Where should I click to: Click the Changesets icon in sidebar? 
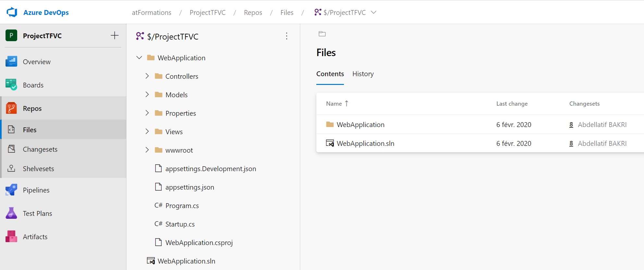[x=11, y=149]
